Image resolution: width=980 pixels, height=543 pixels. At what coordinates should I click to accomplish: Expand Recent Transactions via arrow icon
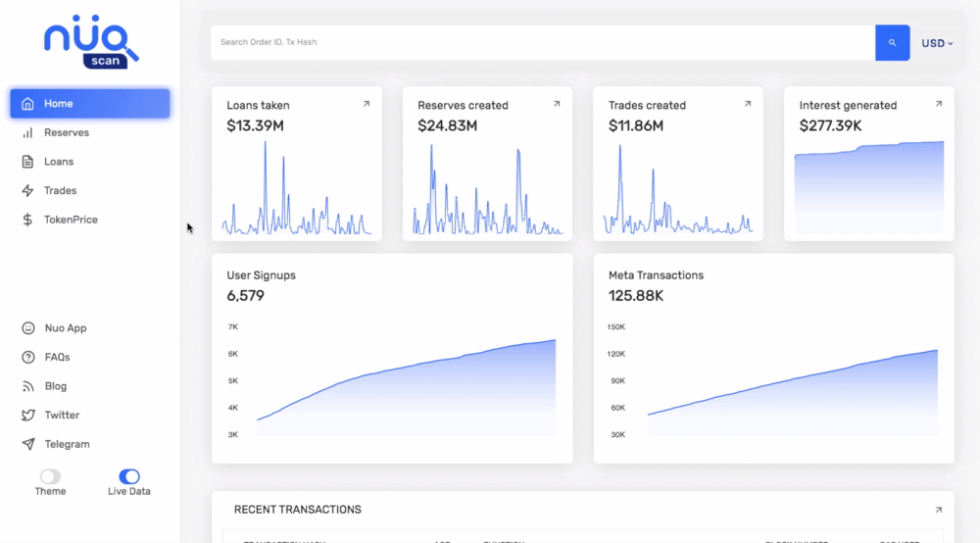(x=938, y=510)
